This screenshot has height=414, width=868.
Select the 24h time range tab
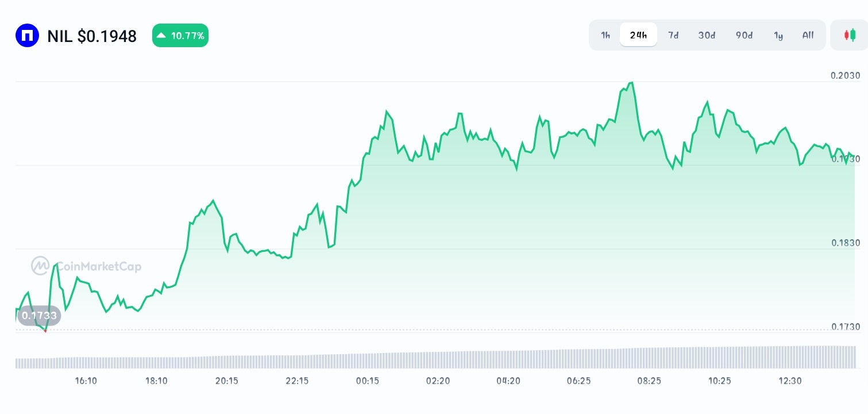click(638, 35)
